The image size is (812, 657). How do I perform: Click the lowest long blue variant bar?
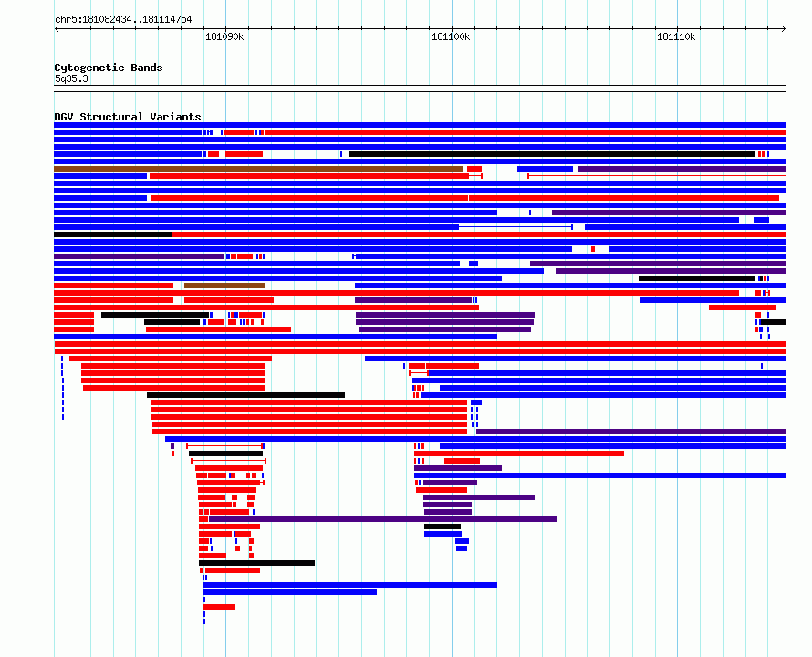290,592
